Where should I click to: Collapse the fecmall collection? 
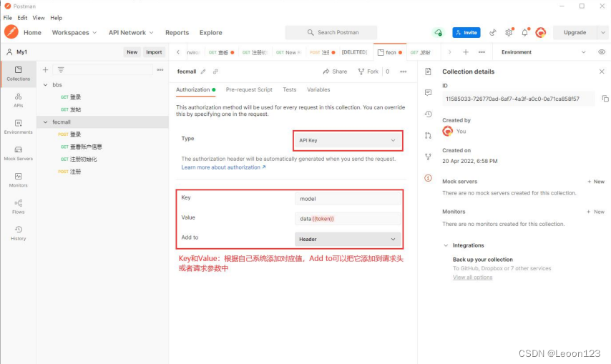click(x=45, y=122)
